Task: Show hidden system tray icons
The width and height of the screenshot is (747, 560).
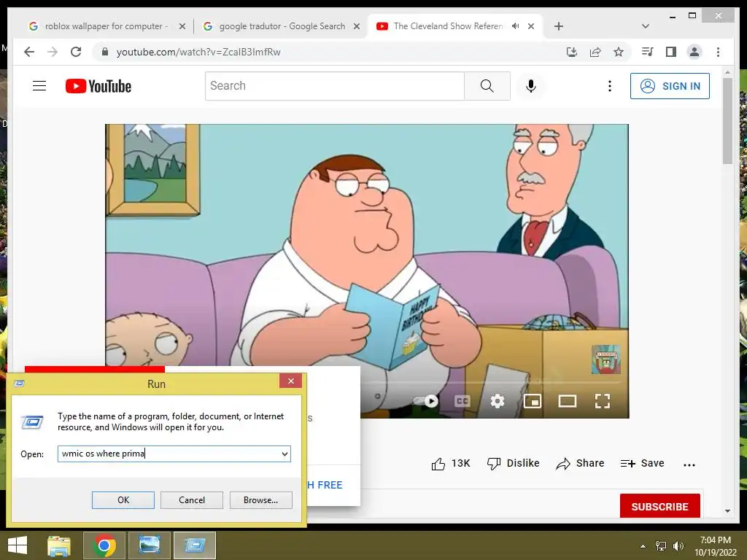Action: pyautogui.click(x=643, y=546)
